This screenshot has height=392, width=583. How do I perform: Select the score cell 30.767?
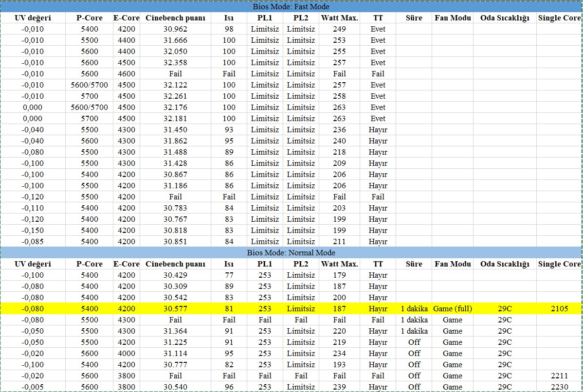tap(175, 219)
